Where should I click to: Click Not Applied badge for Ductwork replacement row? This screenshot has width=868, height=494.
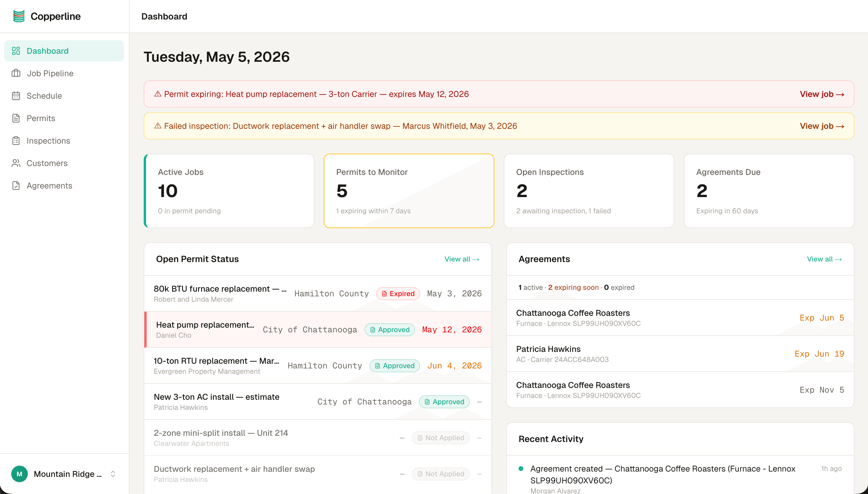pyautogui.click(x=441, y=474)
